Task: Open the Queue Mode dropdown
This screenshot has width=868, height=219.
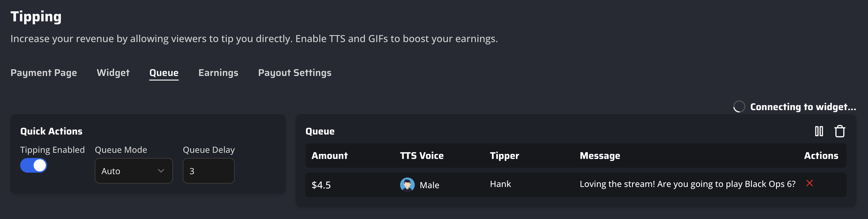Action: (x=134, y=171)
